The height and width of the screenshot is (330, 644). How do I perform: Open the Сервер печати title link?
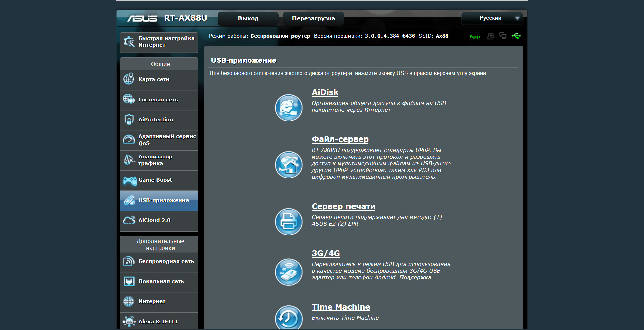pyautogui.click(x=343, y=206)
